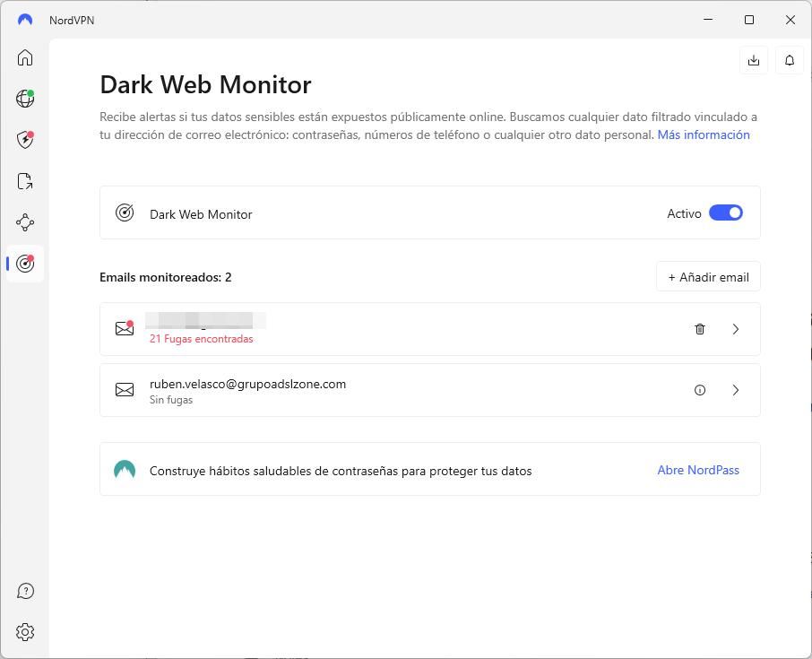Click the Añadir email button
This screenshot has height=659, width=812.
pos(708,277)
